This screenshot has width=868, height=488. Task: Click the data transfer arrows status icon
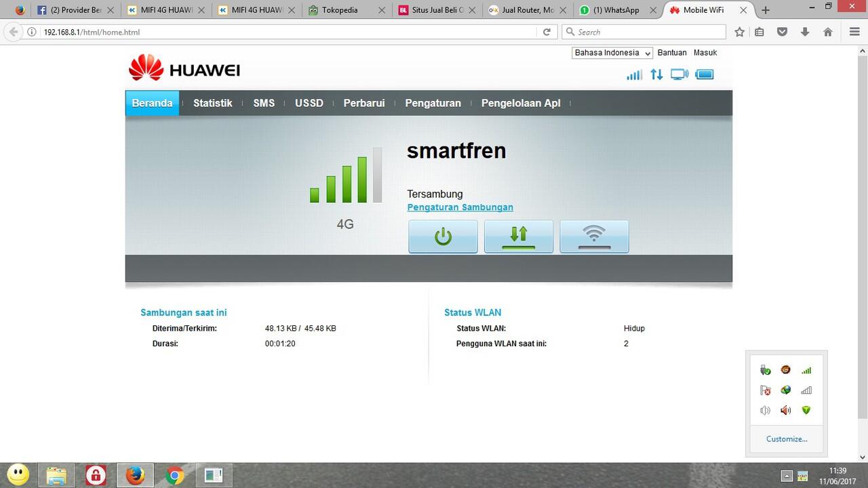[656, 75]
